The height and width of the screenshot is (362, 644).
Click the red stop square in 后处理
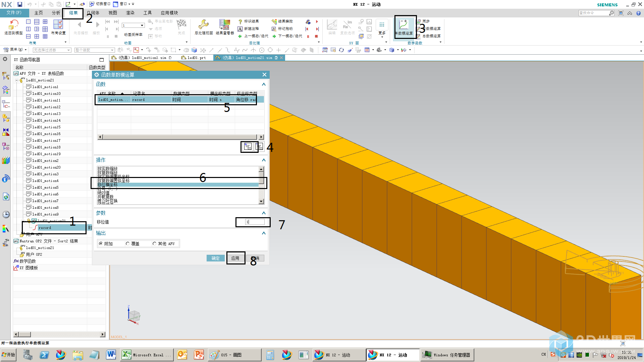[316, 36]
